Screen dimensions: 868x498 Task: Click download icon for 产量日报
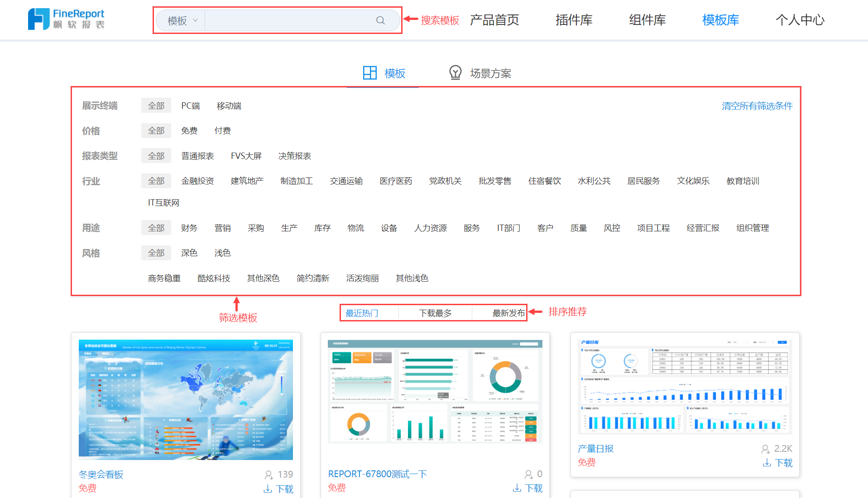(x=767, y=463)
